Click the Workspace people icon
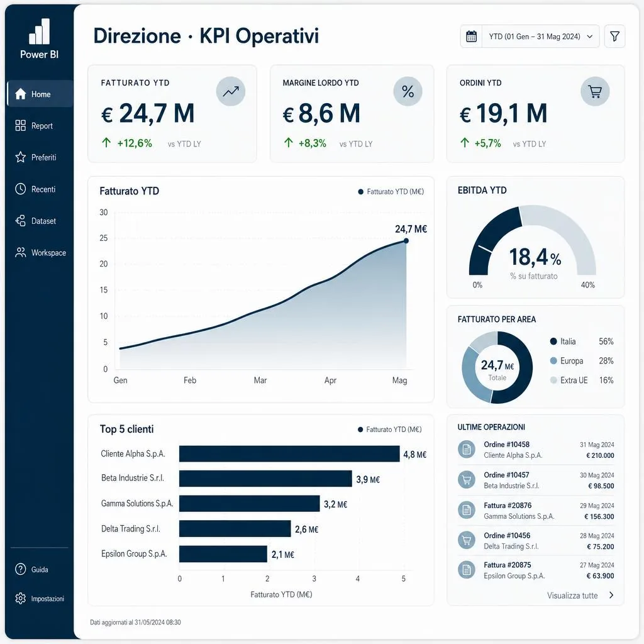Screen dimensions: 644x644 (x=21, y=253)
